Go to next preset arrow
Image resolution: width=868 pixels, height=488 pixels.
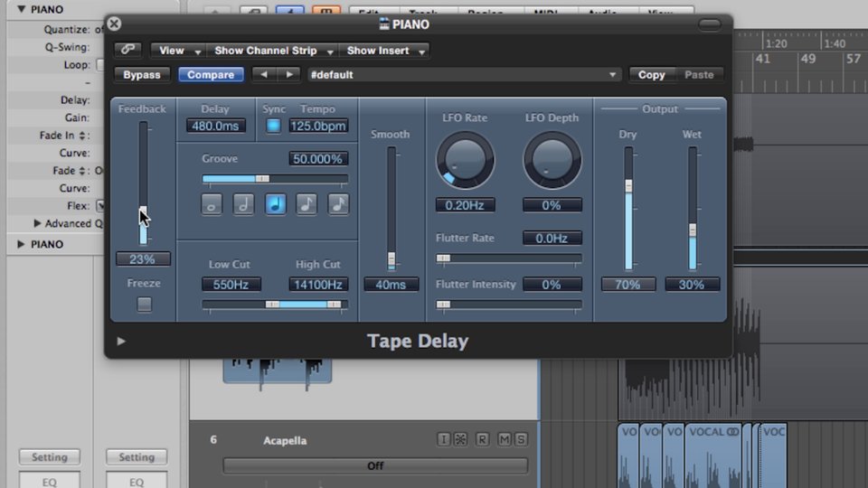(289, 75)
